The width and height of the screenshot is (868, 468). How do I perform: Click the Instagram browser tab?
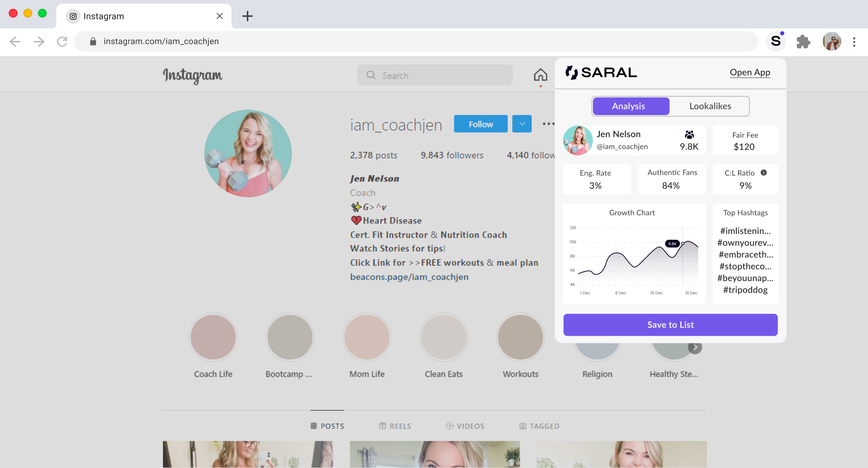coord(144,16)
